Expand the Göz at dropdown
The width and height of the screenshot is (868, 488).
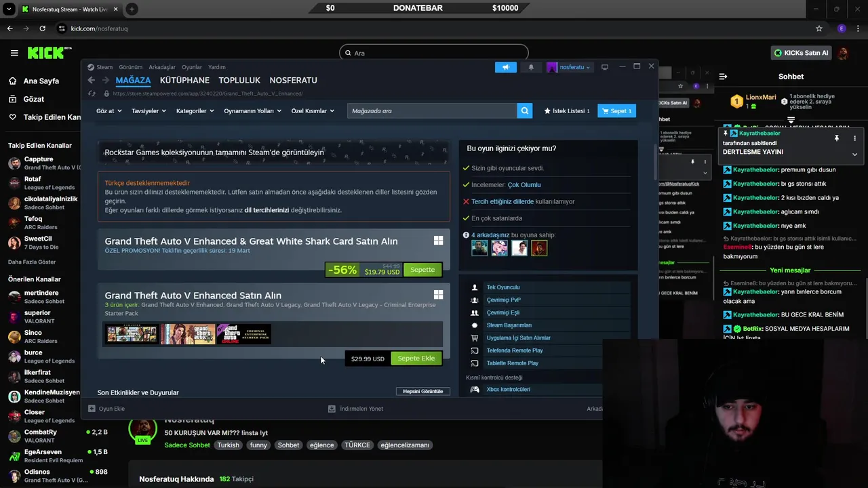point(108,110)
